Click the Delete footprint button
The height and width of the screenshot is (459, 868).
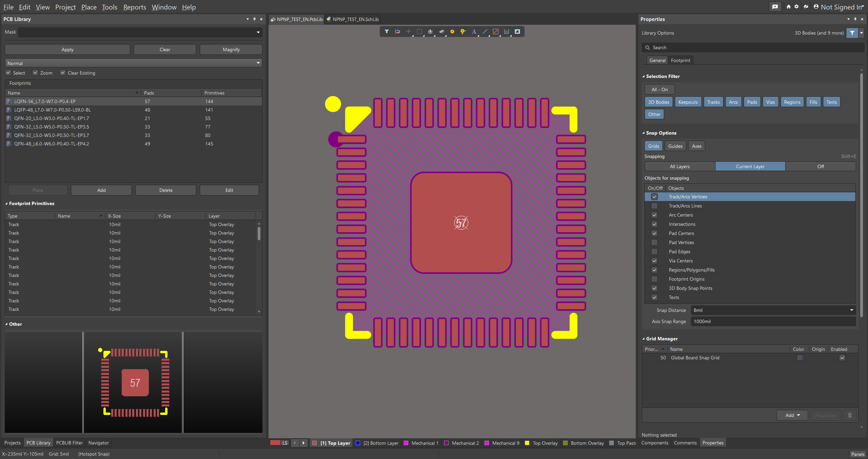(166, 190)
